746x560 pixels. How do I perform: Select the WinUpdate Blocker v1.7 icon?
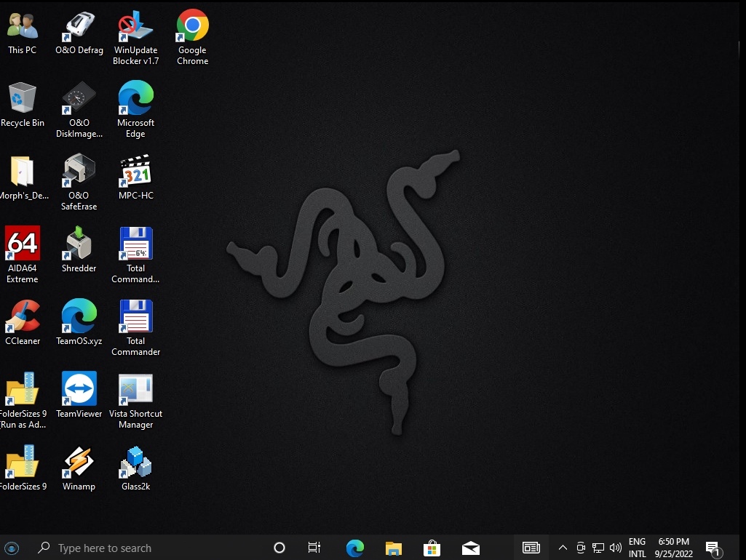click(x=135, y=27)
